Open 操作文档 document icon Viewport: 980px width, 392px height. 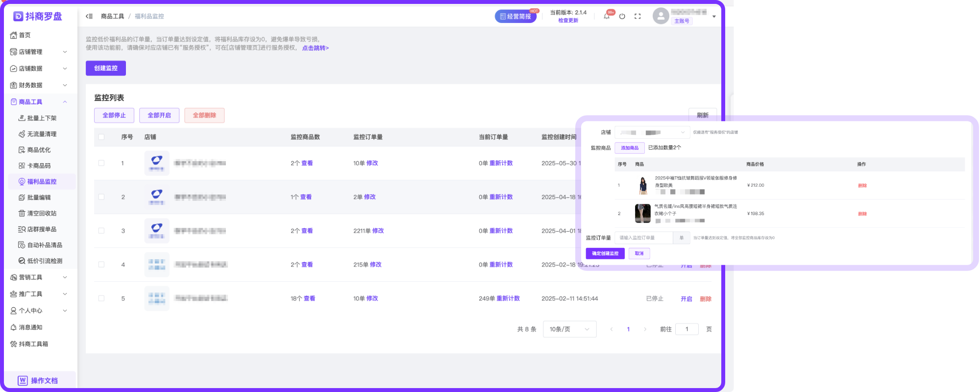(x=23, y=380)
